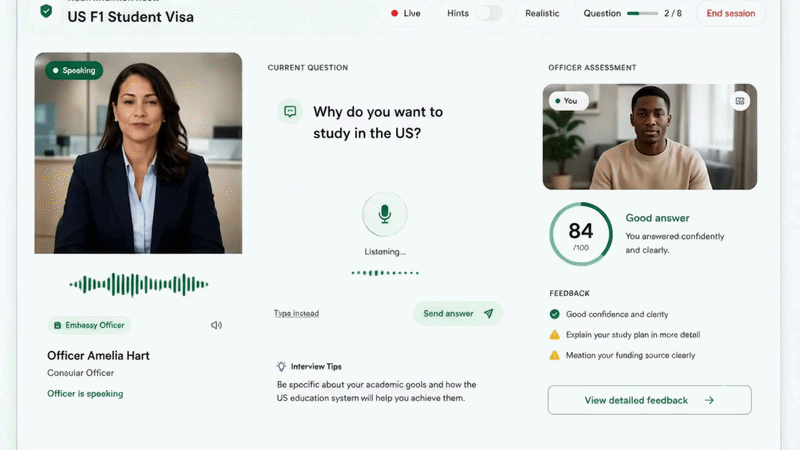This screenshot has height=450, width=800.
Task: Mute the officer speaker volume
Action: pos(216,325)
